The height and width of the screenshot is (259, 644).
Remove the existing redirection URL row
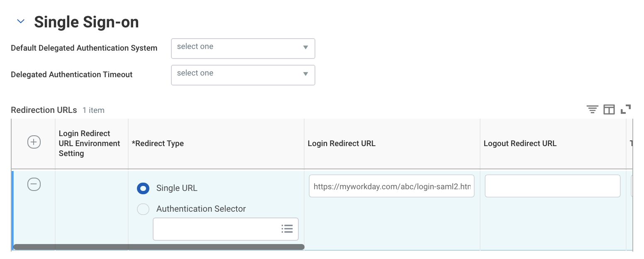pos(33,184)
